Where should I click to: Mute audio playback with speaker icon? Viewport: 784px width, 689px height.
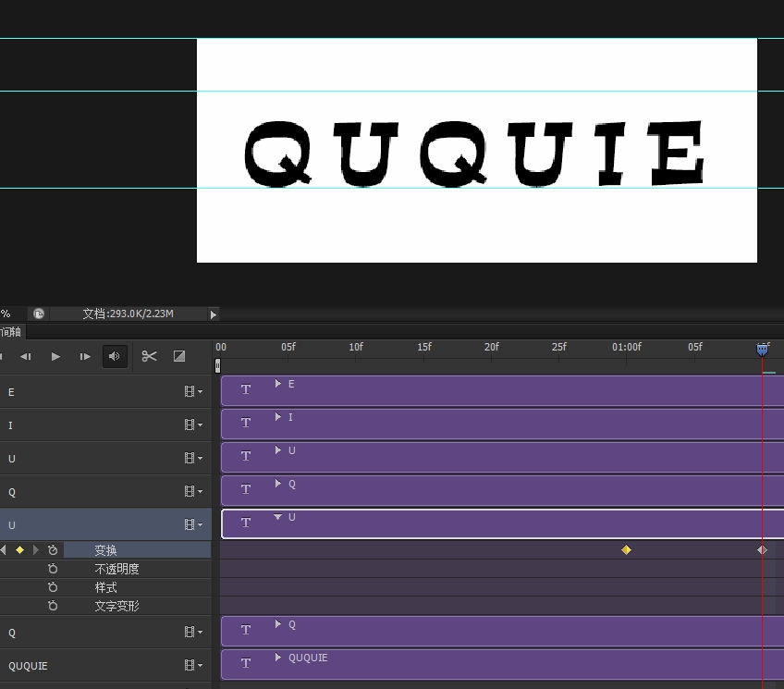(x=115, y=356)
